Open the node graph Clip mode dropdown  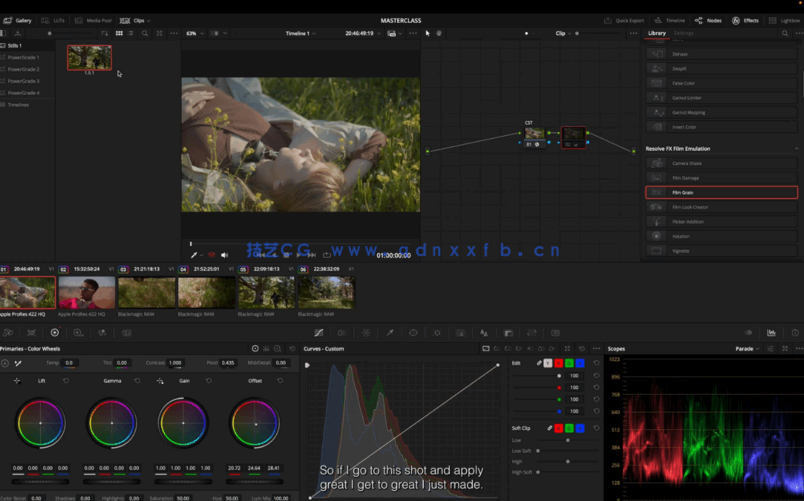pos(563,33)
